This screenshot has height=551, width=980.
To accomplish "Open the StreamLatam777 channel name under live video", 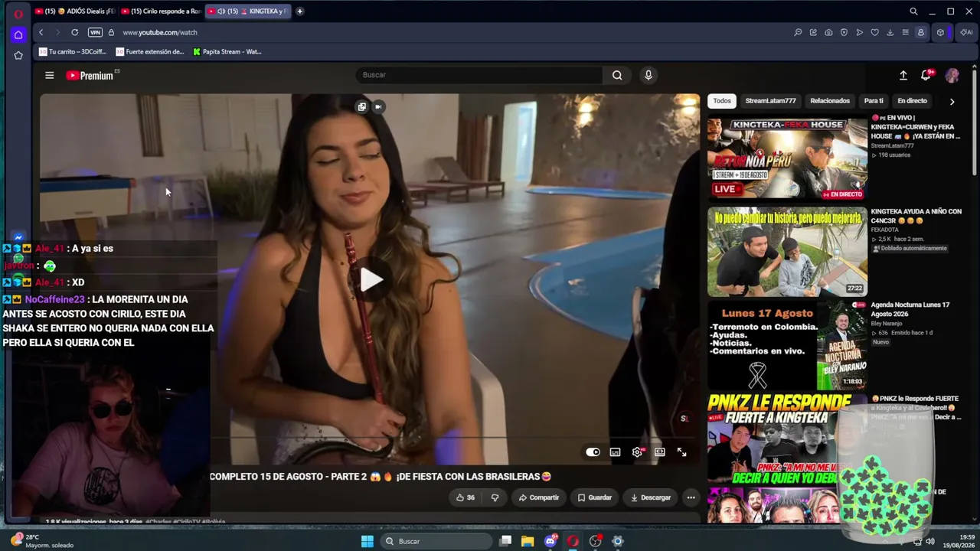I will (892, 145).
